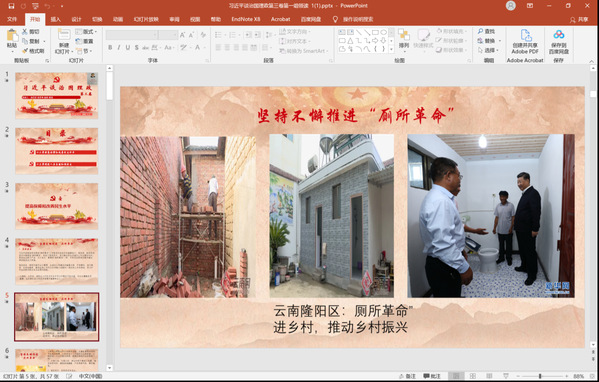The image size is (599, 382).
Task: Open the Insert ribbon tab
Action: [56, 19]
